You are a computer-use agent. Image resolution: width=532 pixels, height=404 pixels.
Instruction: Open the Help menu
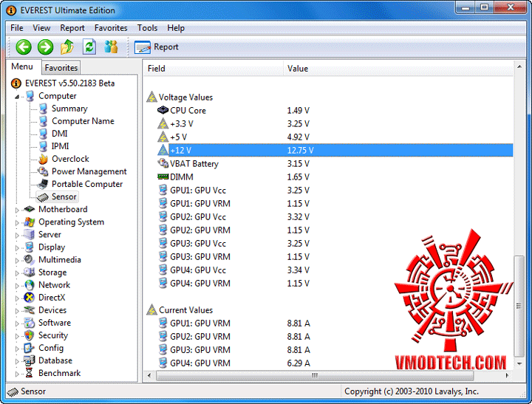click(x=176, y=28)
